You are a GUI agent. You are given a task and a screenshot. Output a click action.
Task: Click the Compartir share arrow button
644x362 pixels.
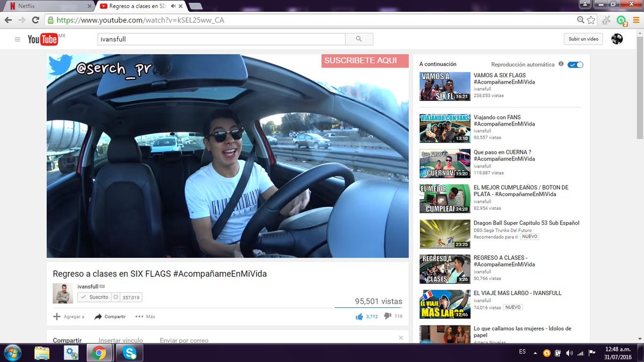pos(110,316)
